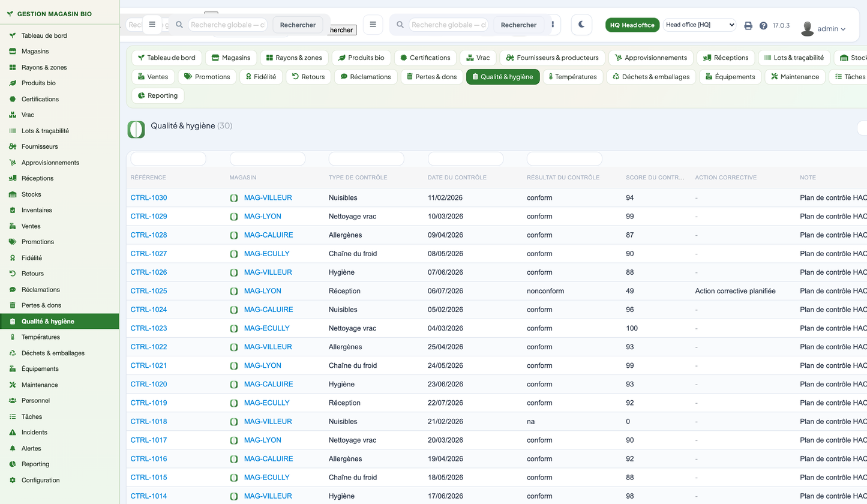Click the hamburger menu icon left of the vertical dots search
Viewport: 867px width, 504px height.
(373, 25)
